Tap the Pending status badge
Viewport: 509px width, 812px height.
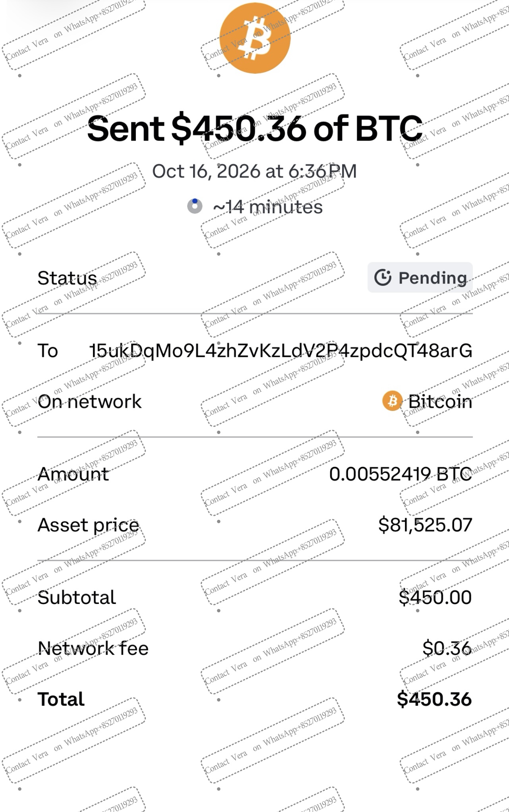pyautogui.click(x=420, y=278)
